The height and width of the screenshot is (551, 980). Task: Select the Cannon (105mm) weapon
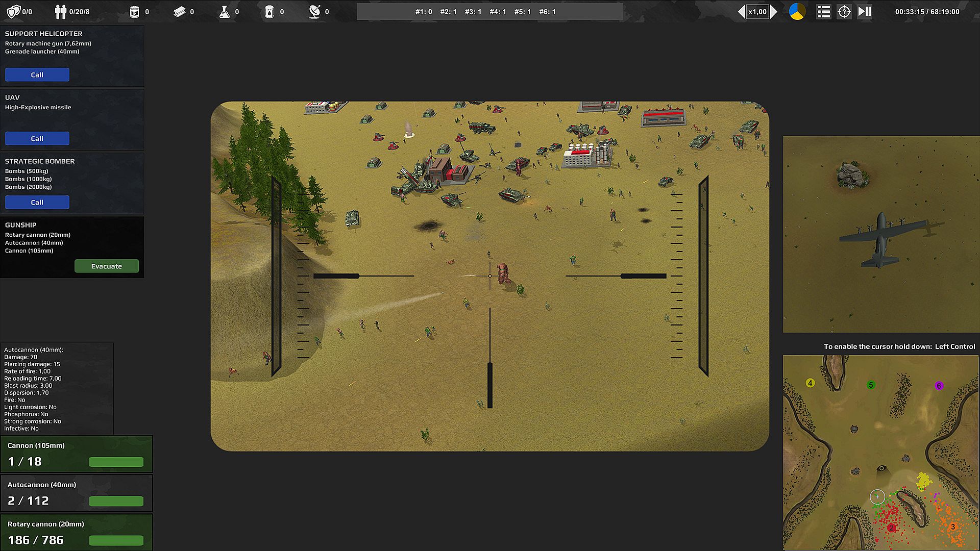[77, 454]
